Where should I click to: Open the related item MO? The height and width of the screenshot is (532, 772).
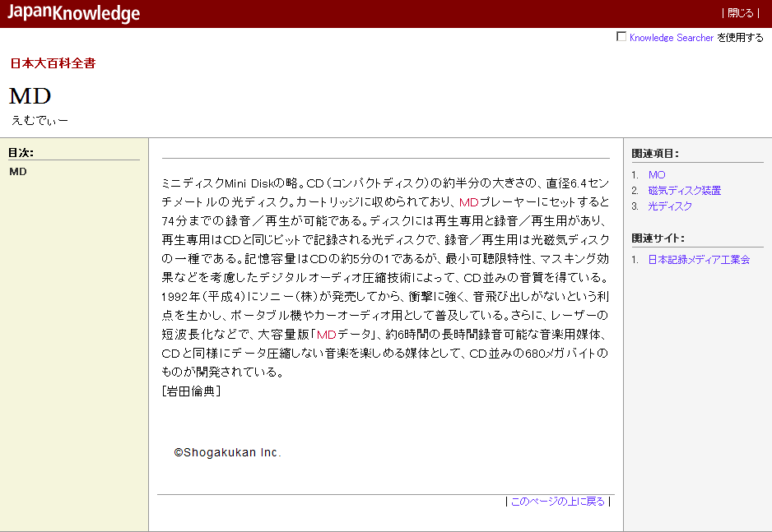coord(656,175)
